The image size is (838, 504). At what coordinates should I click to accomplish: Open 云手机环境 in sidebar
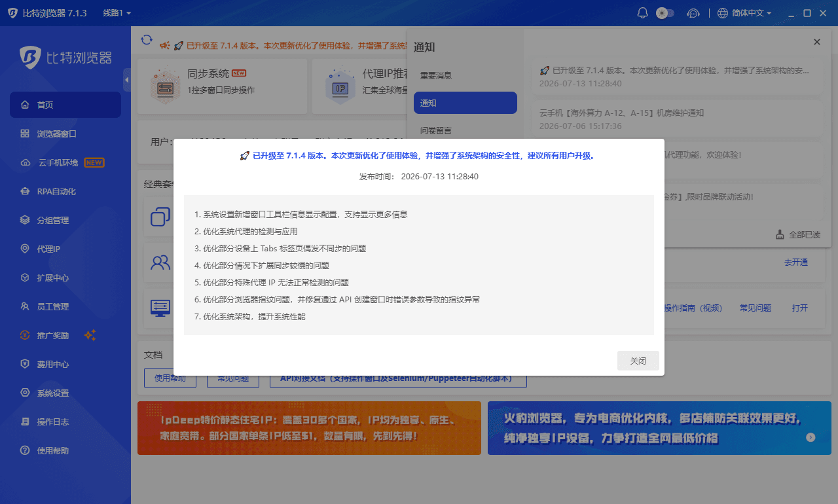65,162
